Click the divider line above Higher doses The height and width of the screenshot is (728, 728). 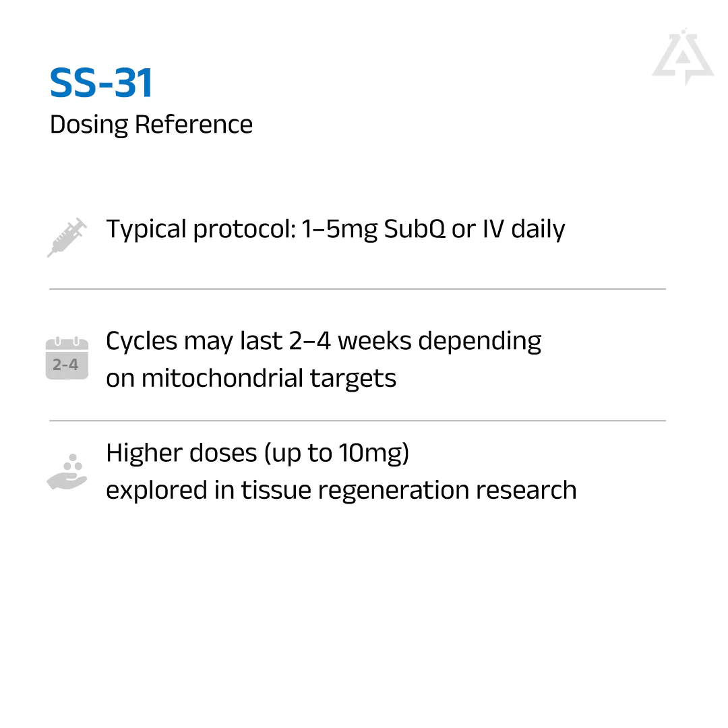pyautogui.click(x=357, y=421)
